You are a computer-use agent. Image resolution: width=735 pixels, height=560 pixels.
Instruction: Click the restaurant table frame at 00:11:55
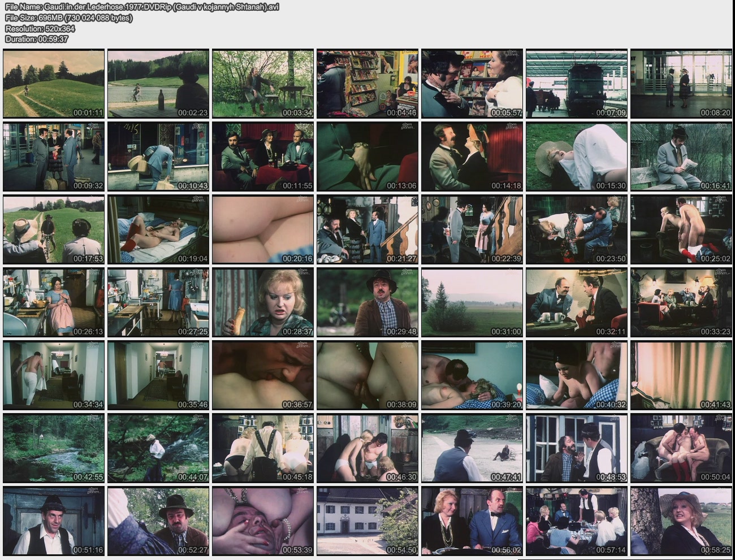[x=263, y=157]
